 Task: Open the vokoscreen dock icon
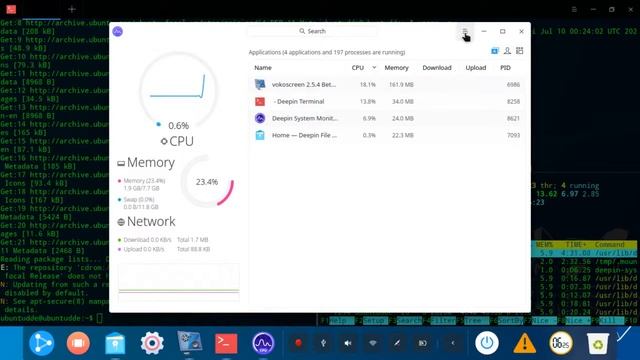pos(189,342)
